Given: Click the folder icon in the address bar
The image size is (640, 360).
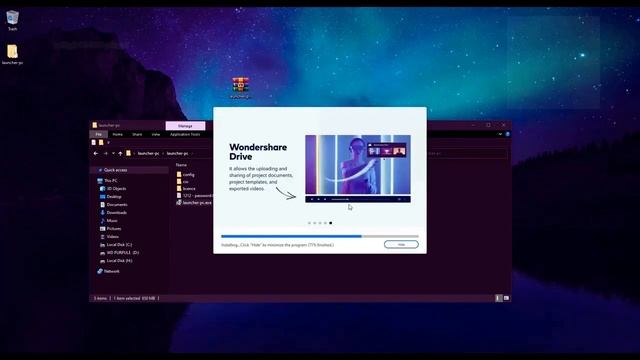Looking at the screenshot, I should point(129,153).
